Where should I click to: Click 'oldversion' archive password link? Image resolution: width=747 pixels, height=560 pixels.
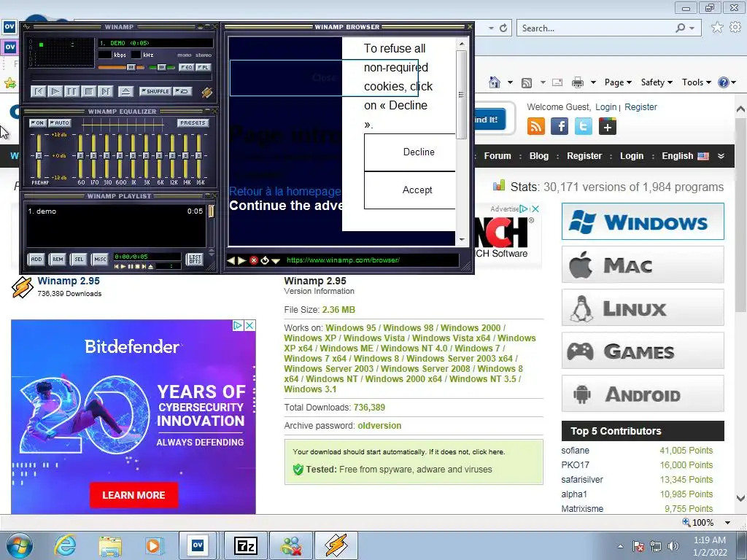coord(379,426)
